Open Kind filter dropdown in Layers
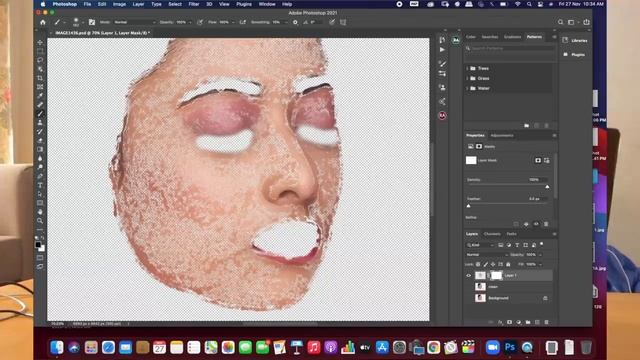 point(480,245)
